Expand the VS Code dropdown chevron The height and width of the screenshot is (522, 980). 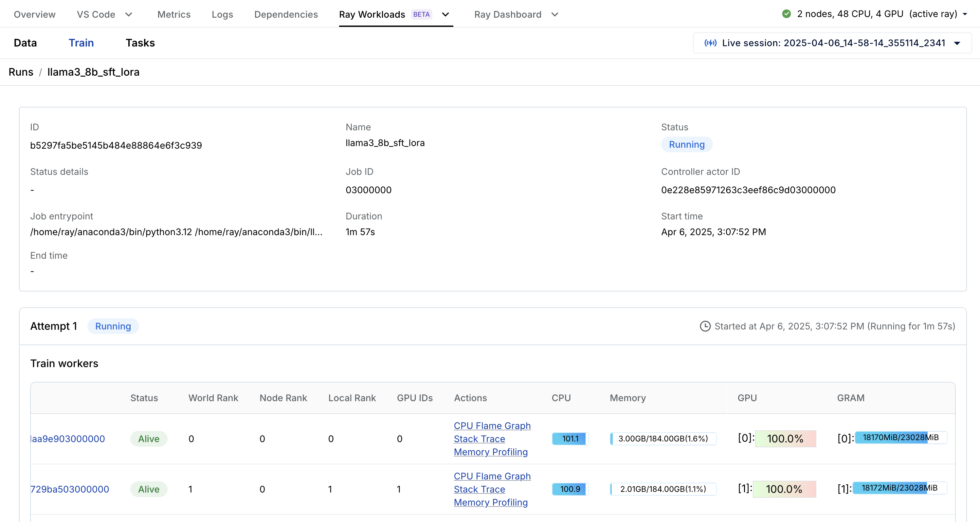pos(129,14)
